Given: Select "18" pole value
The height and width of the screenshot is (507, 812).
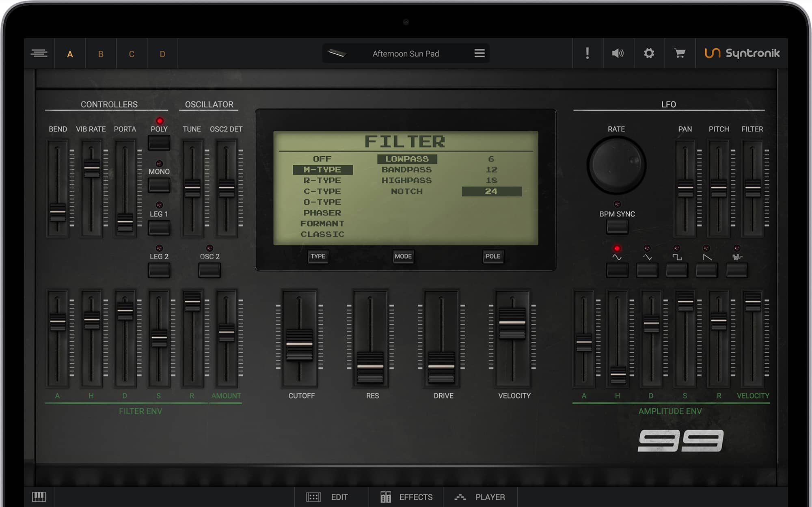Looking at the screenshot, I should click(x=491, y=180).
